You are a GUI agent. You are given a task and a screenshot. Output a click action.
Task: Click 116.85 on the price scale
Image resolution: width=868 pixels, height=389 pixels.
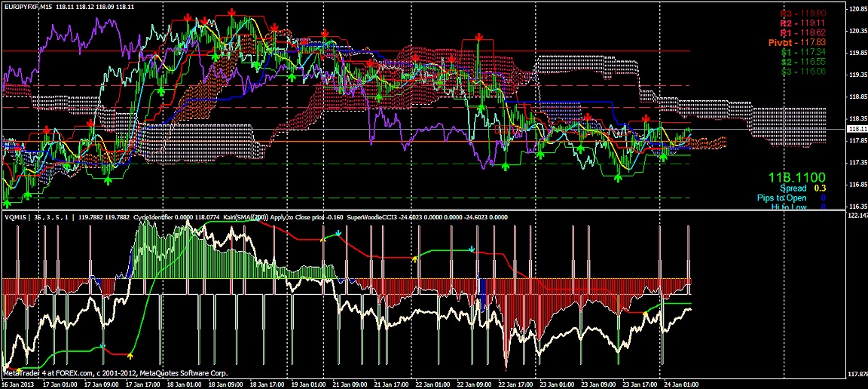coord(857,185)
